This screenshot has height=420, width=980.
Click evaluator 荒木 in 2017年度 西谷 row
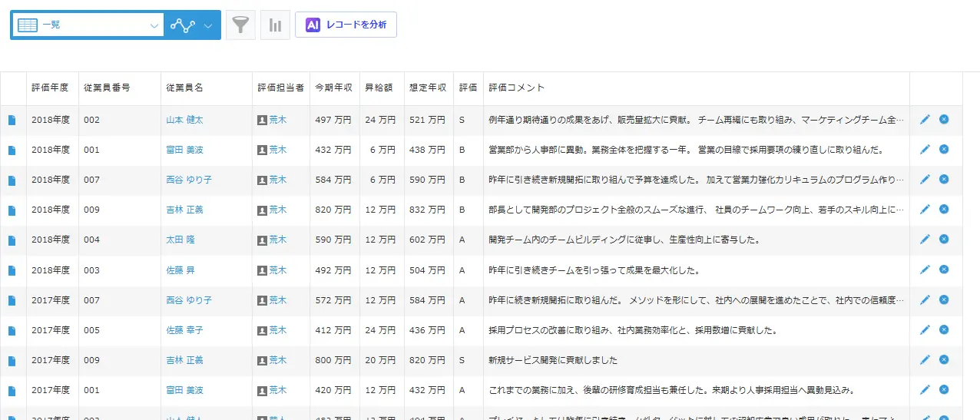click(277, 299)
